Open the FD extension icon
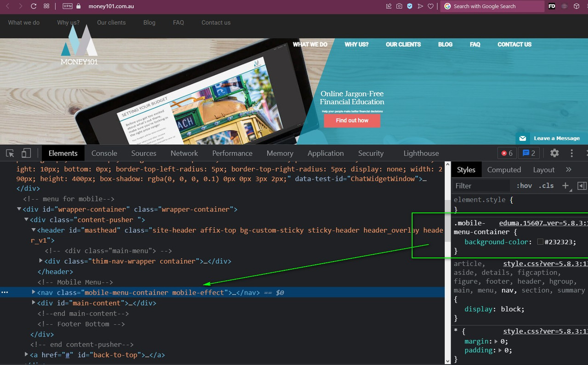The height and width of the screenshot is (365, 588). (x=552, y=6)
